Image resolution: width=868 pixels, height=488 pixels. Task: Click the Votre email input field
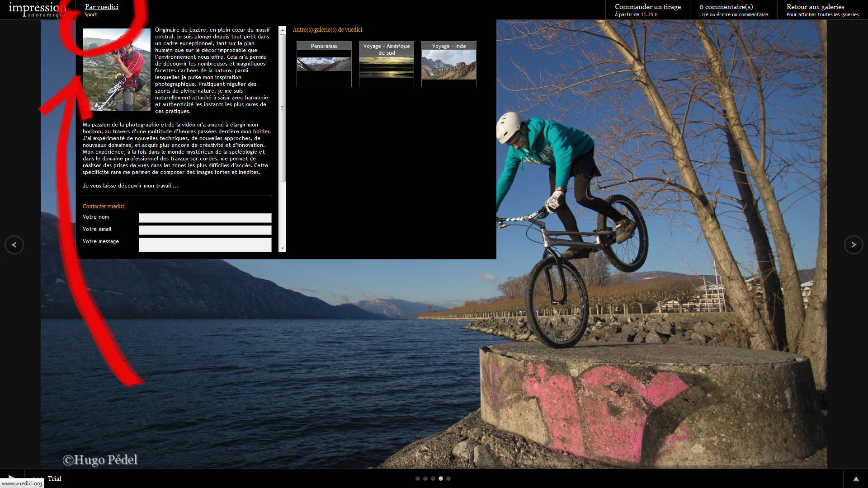coord(205,230)
